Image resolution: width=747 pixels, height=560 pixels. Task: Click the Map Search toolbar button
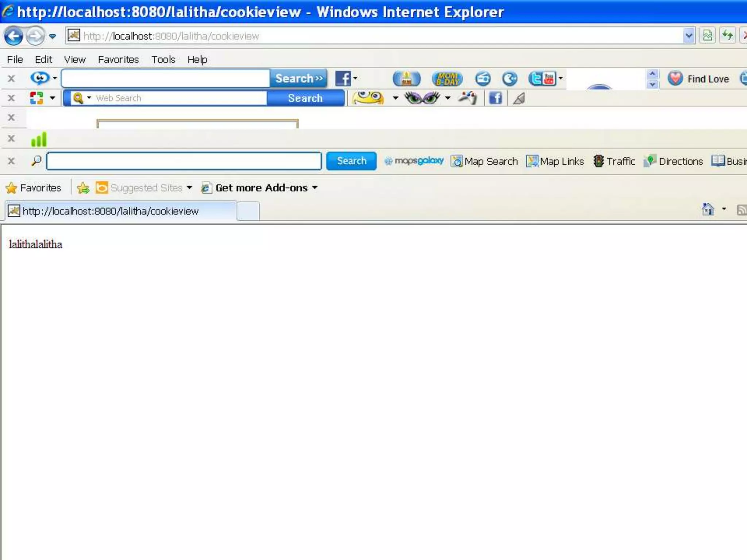click(484, 161)
